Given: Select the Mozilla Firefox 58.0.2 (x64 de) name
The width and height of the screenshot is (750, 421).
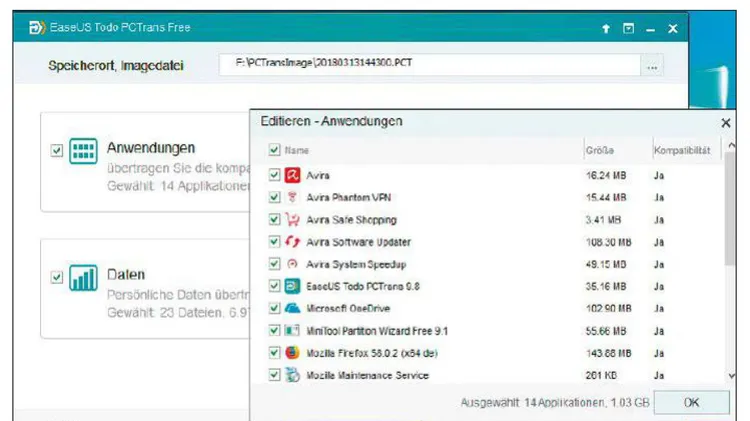Looking at the screenshot, I should click(372, 353).
